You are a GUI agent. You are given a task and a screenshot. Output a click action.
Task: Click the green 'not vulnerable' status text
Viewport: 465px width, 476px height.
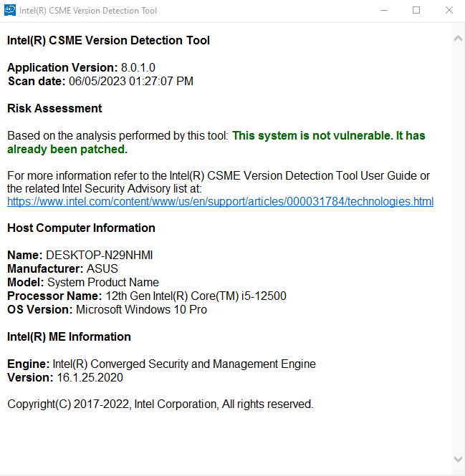[x=329, y=136]
